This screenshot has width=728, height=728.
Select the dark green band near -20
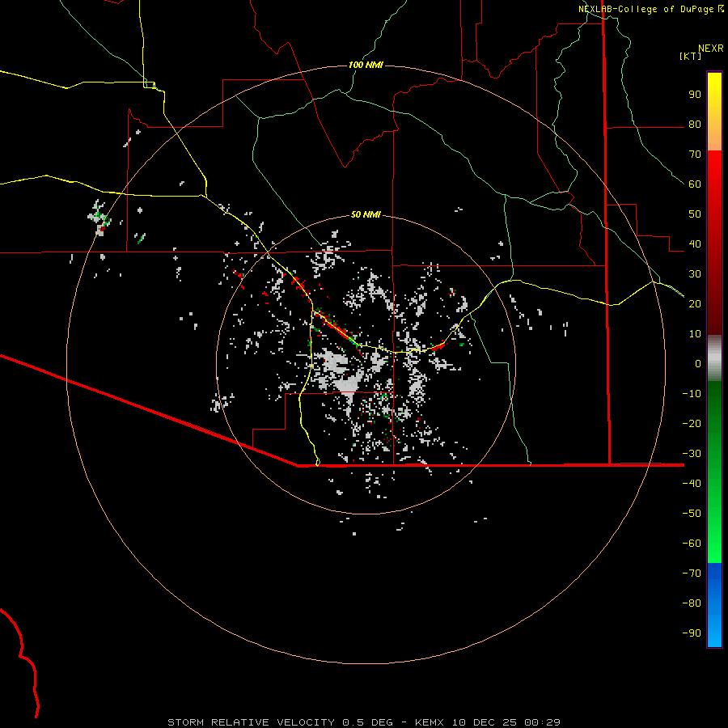pos(714,423)
